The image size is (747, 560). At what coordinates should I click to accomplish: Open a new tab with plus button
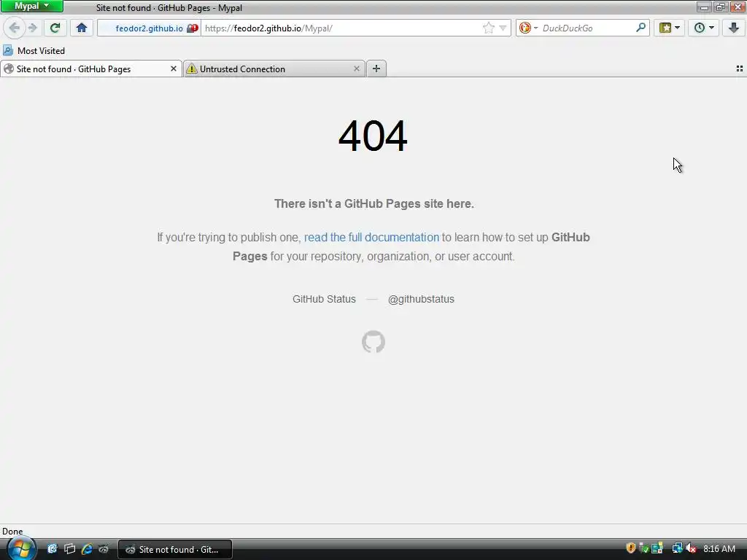click(376, 69)
